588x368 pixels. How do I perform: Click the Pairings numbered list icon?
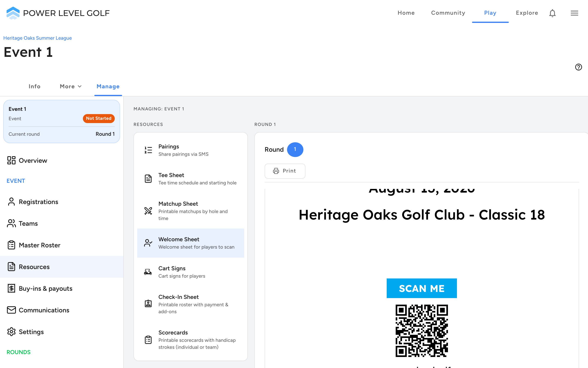[148, 150]
